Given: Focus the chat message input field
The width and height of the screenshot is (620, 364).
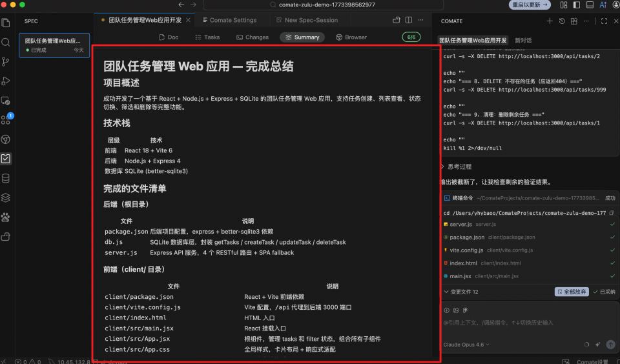Looking at the screenshot, I should pos(529,323).
